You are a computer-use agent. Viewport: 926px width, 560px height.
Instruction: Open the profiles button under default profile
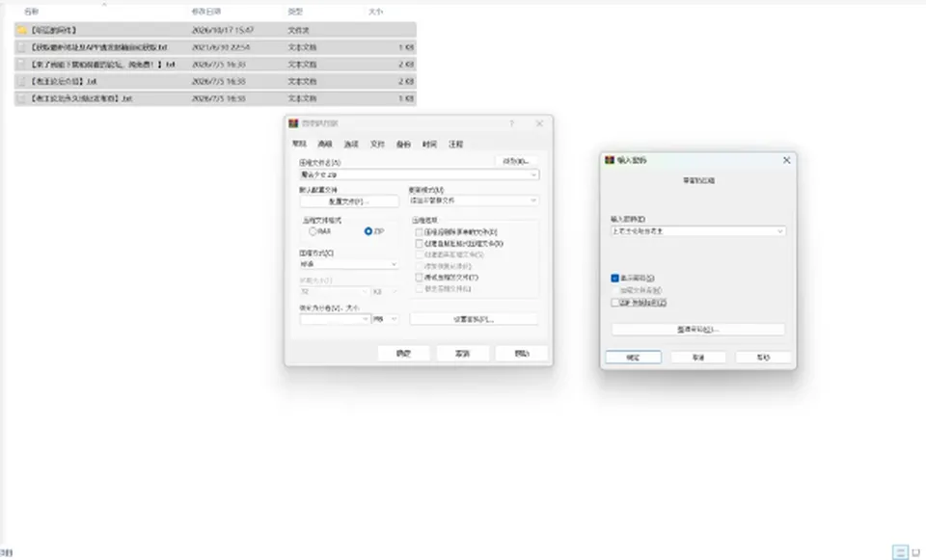coord(349,201)
